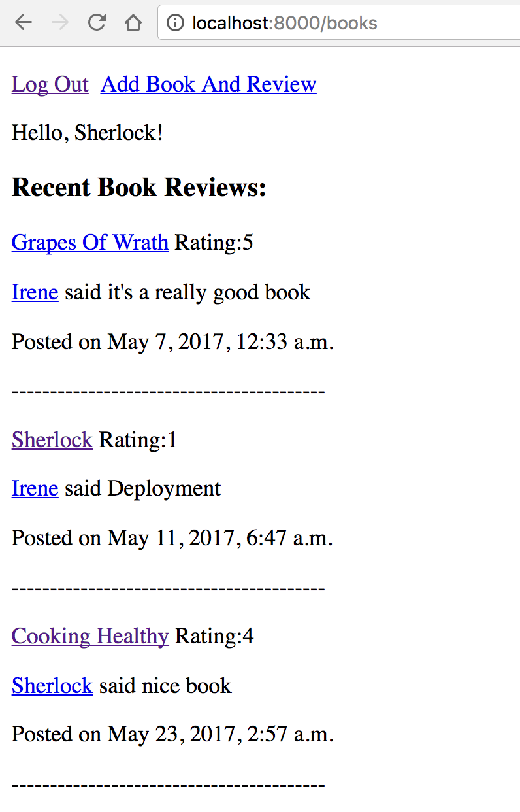The height and width of the screenshot is (812, 520).
Task: Click the May 23, 2017 posted date
Action: coord(173,734)
